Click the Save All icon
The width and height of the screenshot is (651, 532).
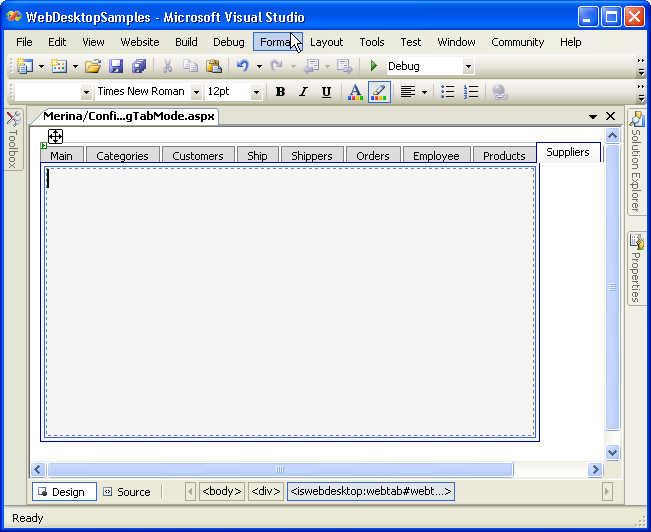pyautogui.click(x=139, y=66)
